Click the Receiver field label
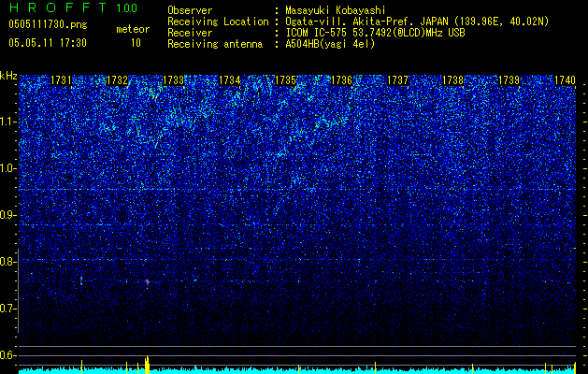 (x=190, y=33)
